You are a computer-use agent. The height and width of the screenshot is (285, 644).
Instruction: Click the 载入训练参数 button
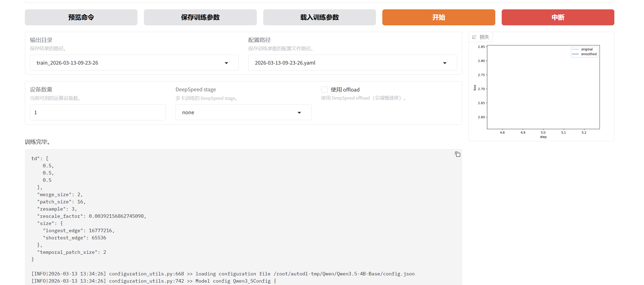coord(320,17)
